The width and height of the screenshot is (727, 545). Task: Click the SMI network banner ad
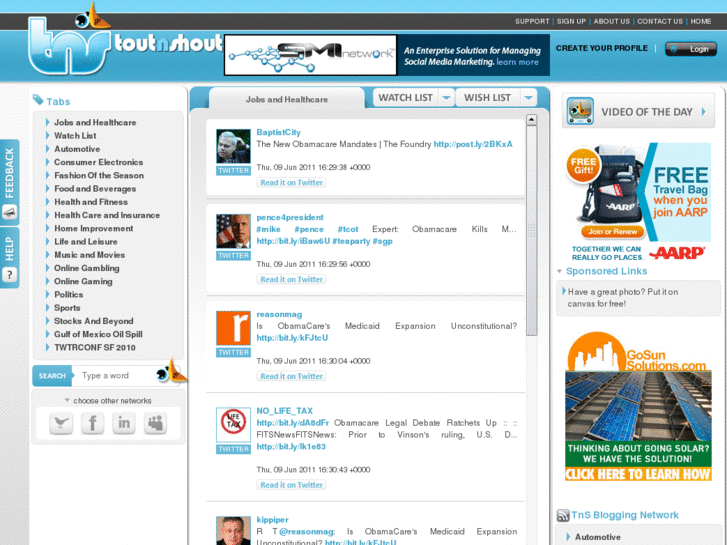(387, 55)
